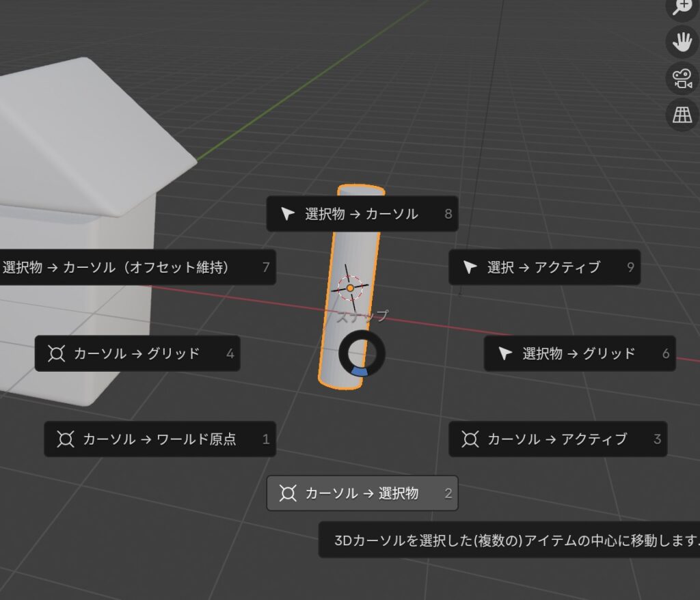Click カーソル → アクティブ pie entry

click(557, 439)
